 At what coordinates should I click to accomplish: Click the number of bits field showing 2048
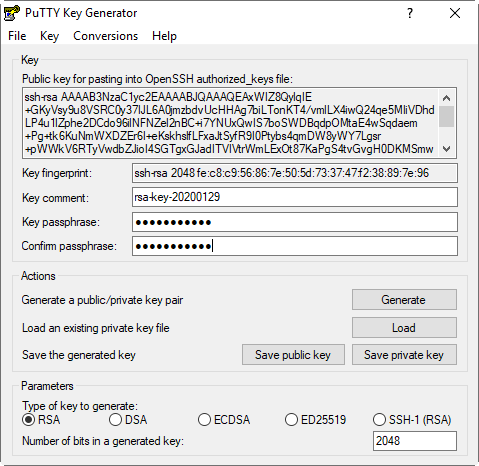coord(415,441)
